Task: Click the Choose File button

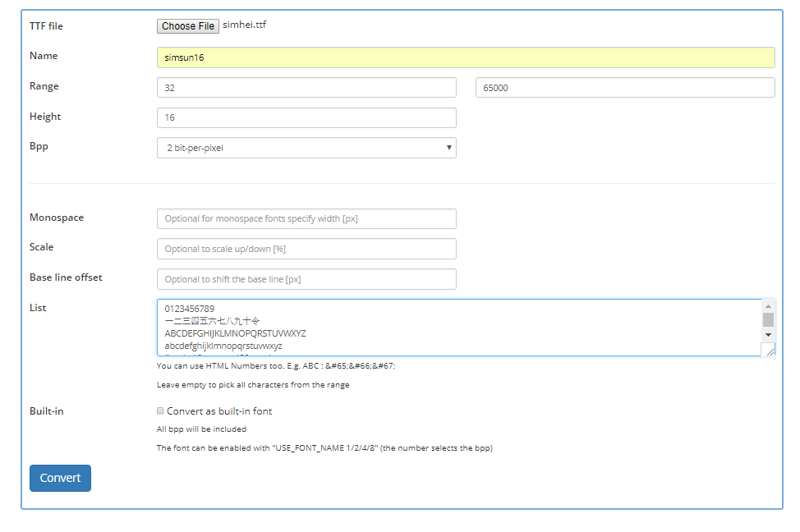Action: 187,25
